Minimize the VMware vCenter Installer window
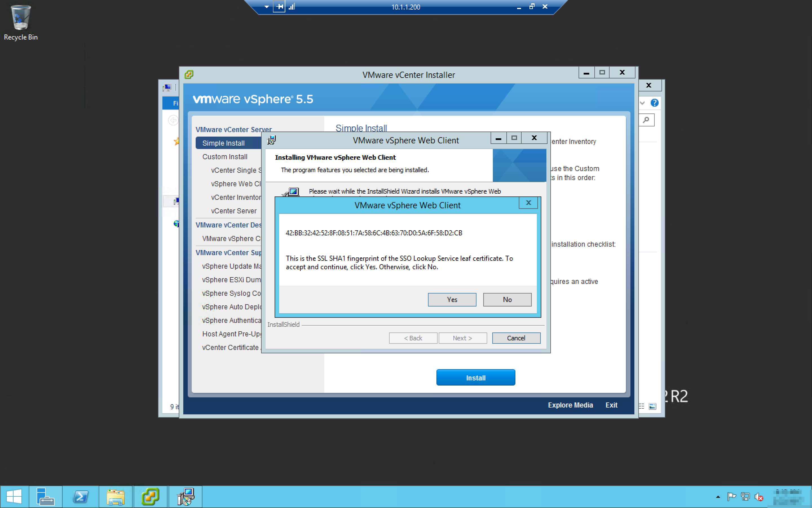Screen dimensions: 812x508 [586, 73]
